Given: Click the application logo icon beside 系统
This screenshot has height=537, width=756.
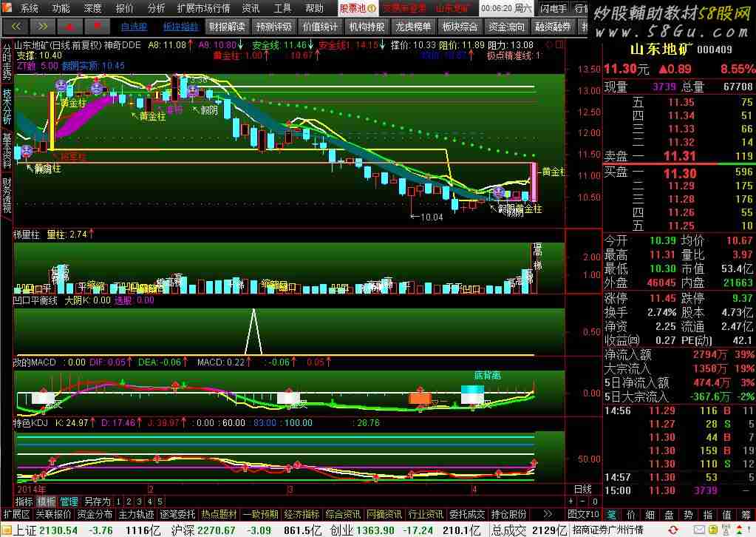Looking at the screenshot, I should 7,7.
